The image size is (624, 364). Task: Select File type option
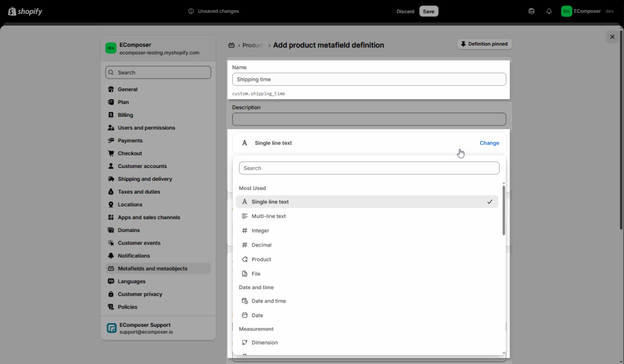pyautogui.click(x=367, y=274)
